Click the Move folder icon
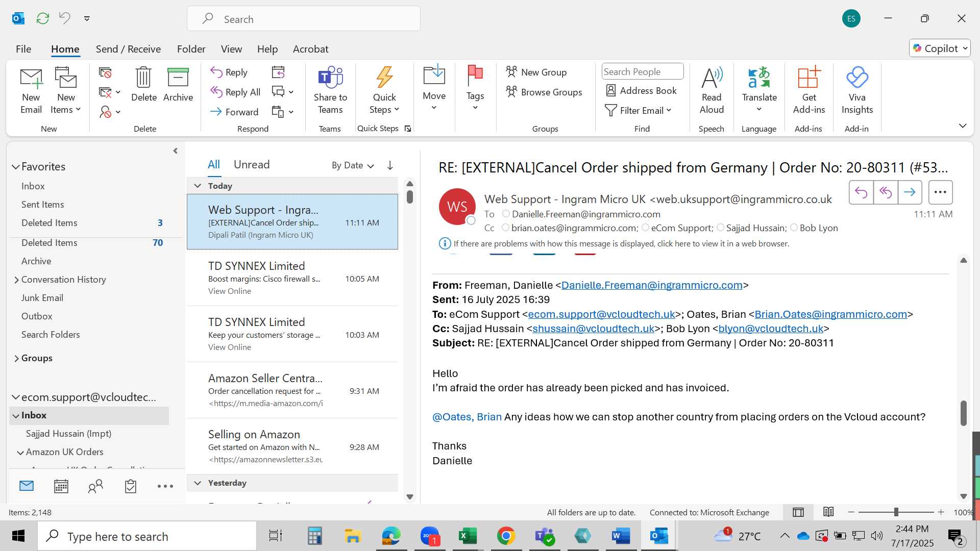The width and height of the screenshot is (980, 551). click(434, 76)
